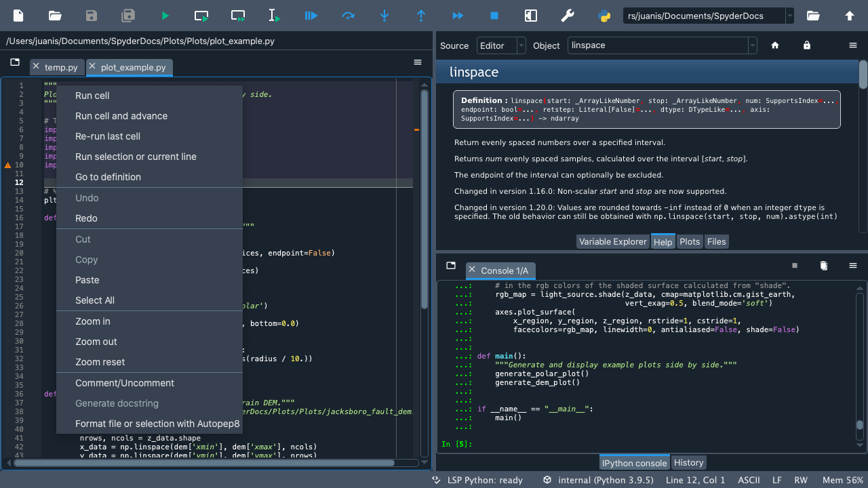The width and height of the screenshot is (868, 488).
Task: Toggle the Help pane lock icon
Action: coord(806,45)
